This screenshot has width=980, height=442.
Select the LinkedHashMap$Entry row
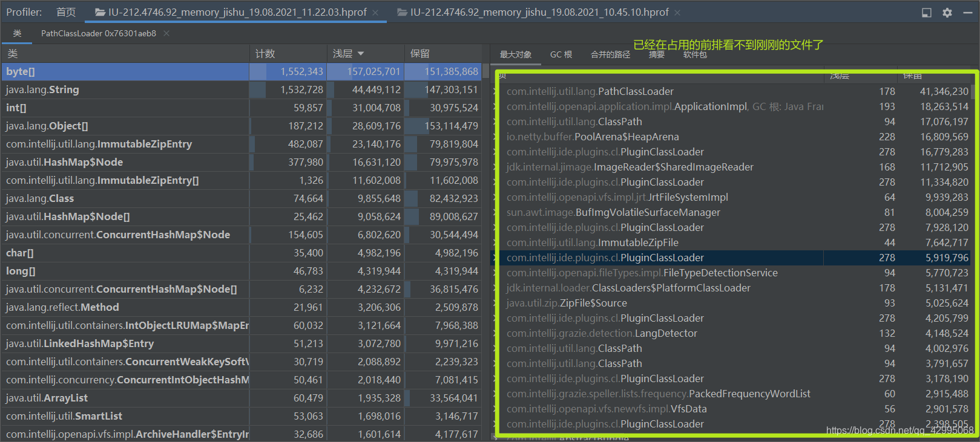[242, 343]
